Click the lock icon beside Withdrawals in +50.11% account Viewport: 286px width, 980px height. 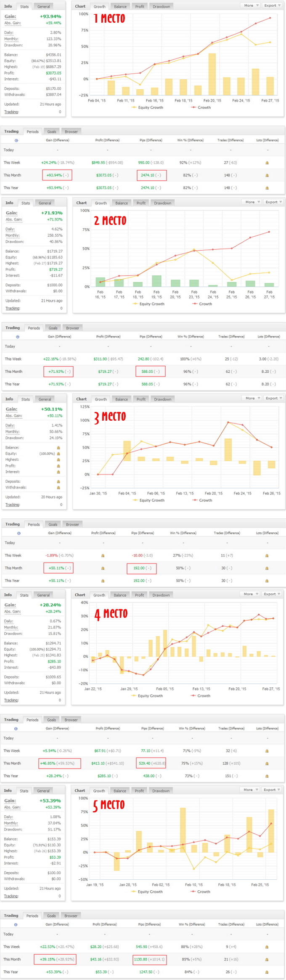pos(58,487)
